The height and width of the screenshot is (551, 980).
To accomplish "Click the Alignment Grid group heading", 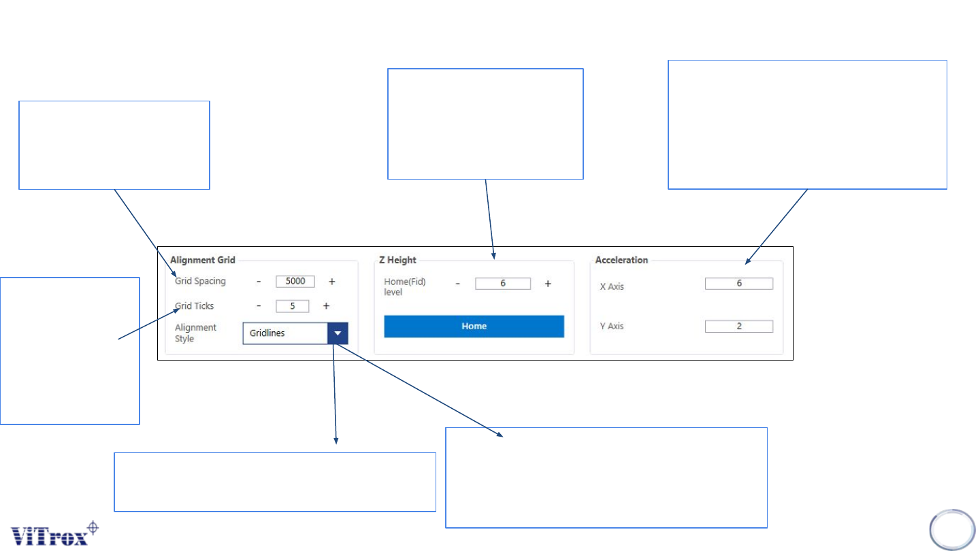I will pos(203,260).
